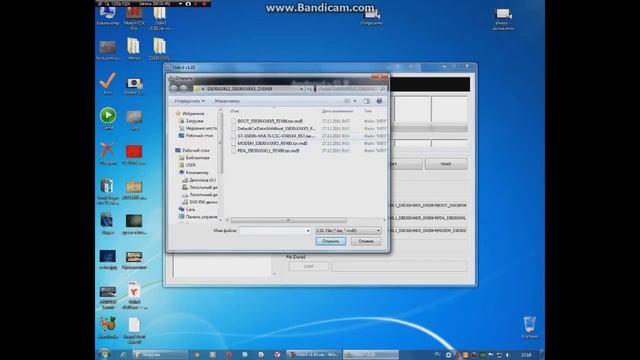Screen dimensions: 640x360
Task: Expand the address bar history dropdown
Action: pyautogui.click(x=302, y=89)
